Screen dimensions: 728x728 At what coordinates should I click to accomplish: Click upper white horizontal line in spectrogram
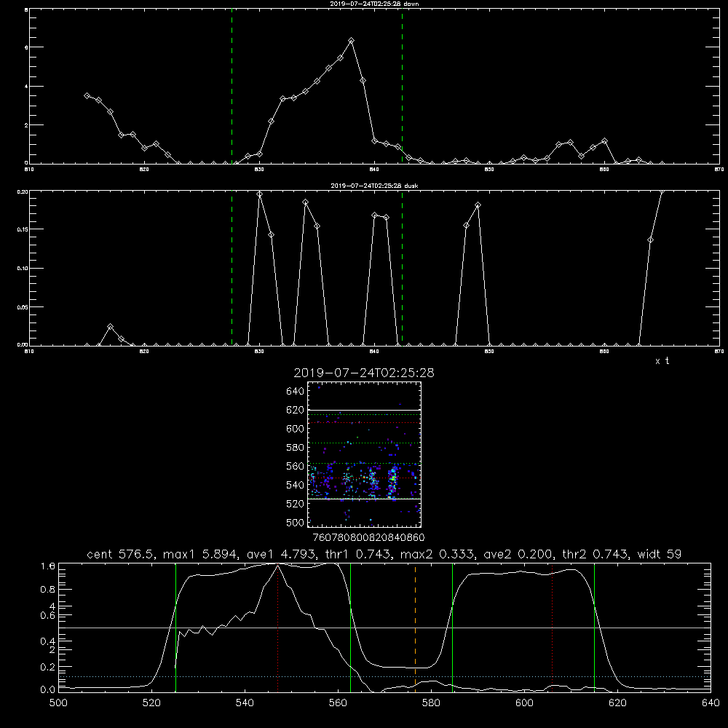[x=365, y=410]
